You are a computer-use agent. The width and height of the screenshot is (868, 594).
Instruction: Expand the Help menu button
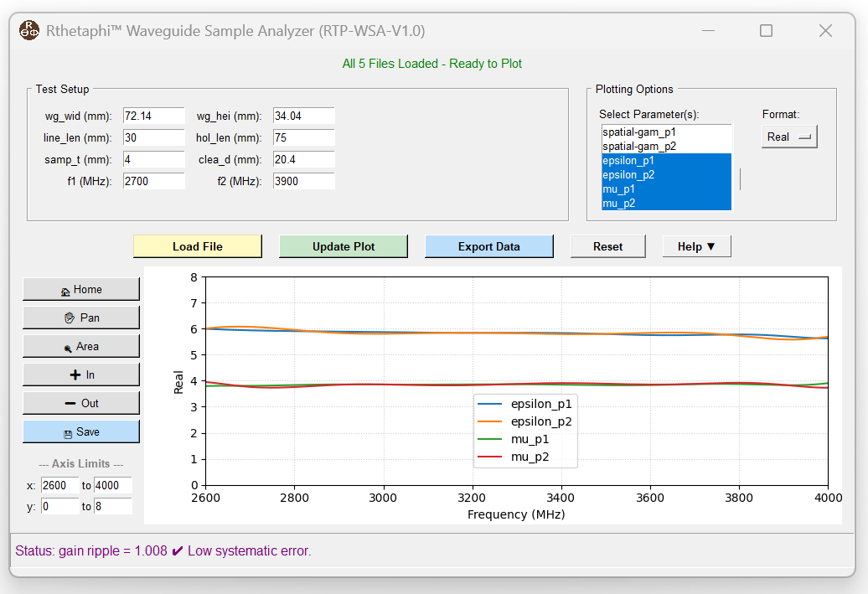point(696,246)
